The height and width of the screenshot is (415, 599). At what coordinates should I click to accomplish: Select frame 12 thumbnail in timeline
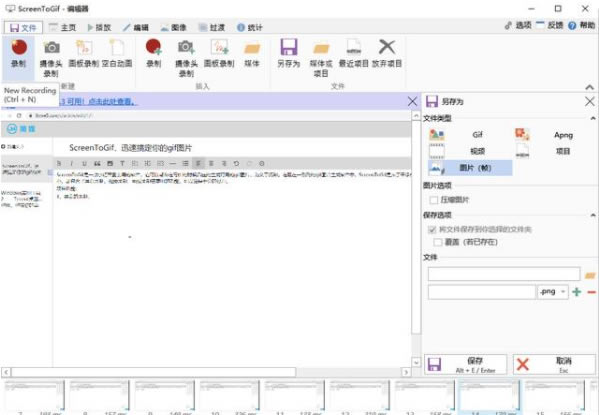359,397
